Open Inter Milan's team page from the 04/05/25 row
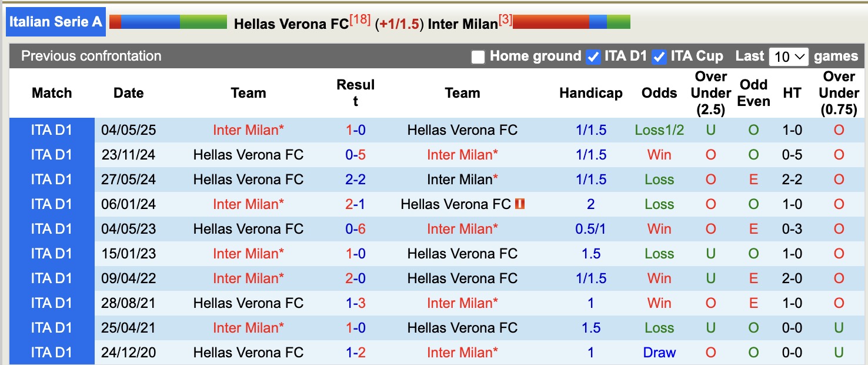 point(248,130)
